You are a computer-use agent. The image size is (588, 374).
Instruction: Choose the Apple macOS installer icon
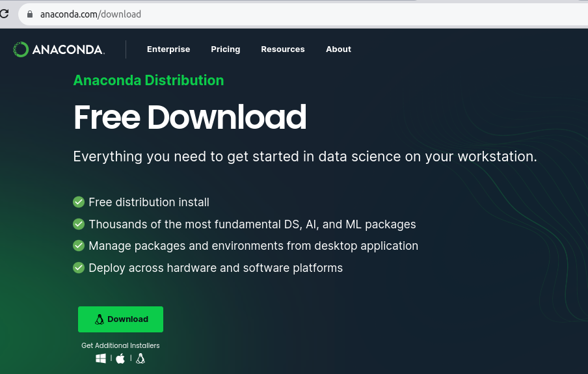120,358
